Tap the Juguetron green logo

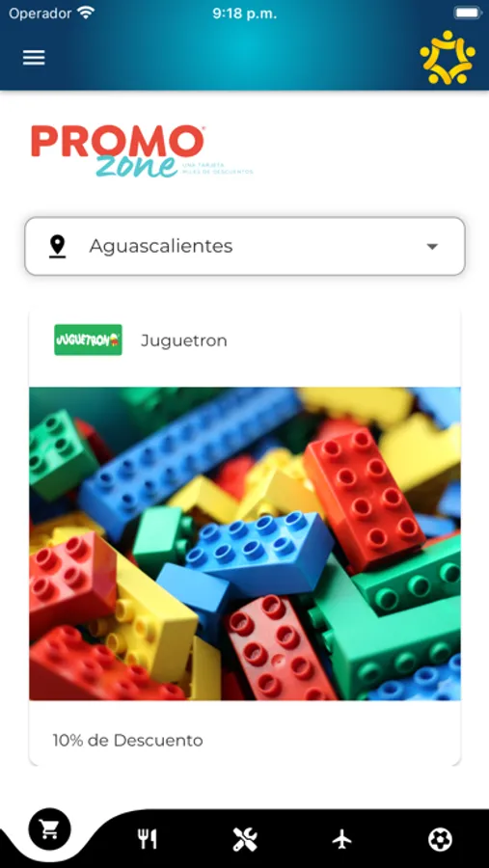(88, 339)
